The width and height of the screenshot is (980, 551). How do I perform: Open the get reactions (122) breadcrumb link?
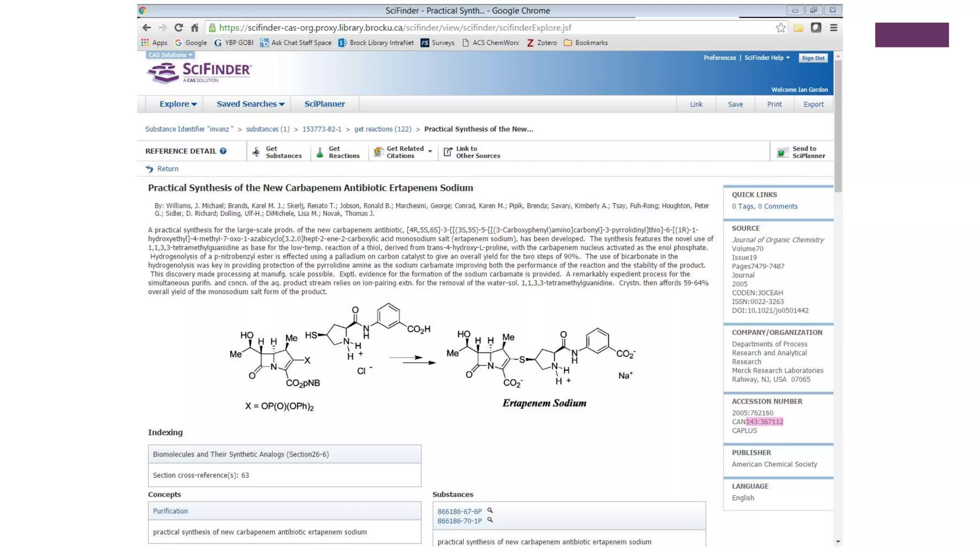(382, 129)
